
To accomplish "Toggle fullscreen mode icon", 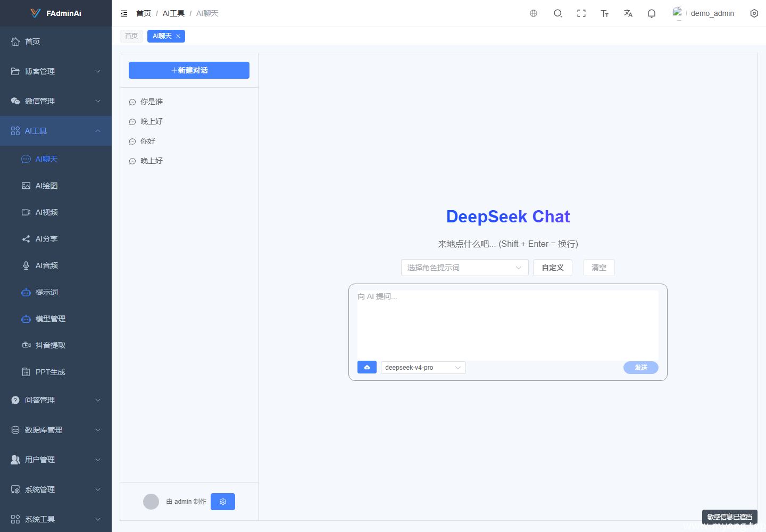I will point(581,13).
